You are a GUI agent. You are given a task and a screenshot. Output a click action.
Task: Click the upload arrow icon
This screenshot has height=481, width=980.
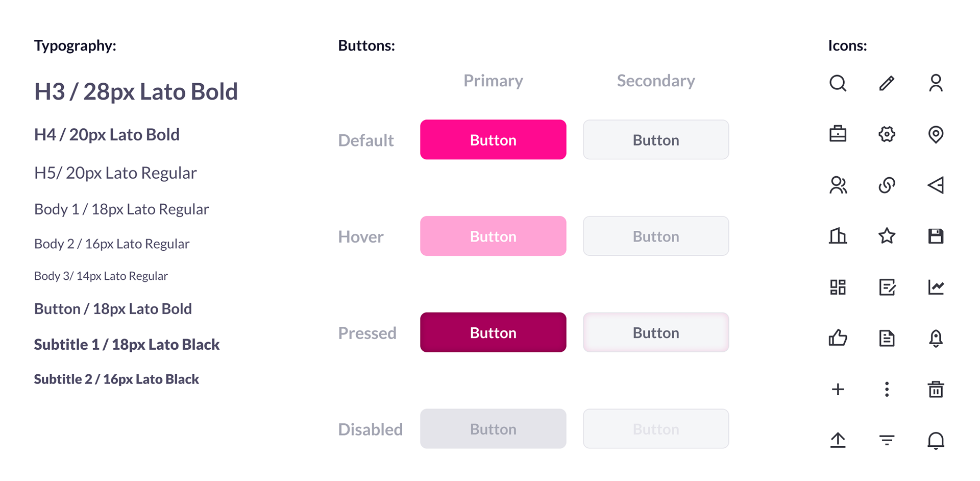coord(838,440)
